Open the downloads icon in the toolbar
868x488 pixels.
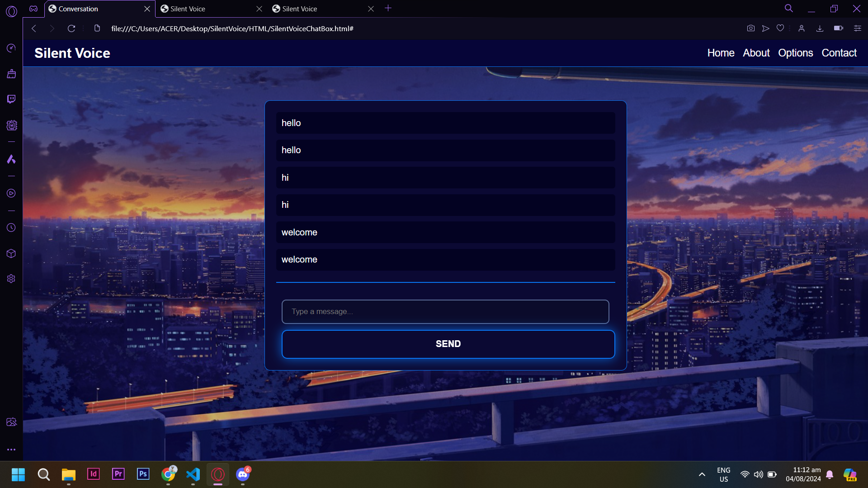(820, 28)
